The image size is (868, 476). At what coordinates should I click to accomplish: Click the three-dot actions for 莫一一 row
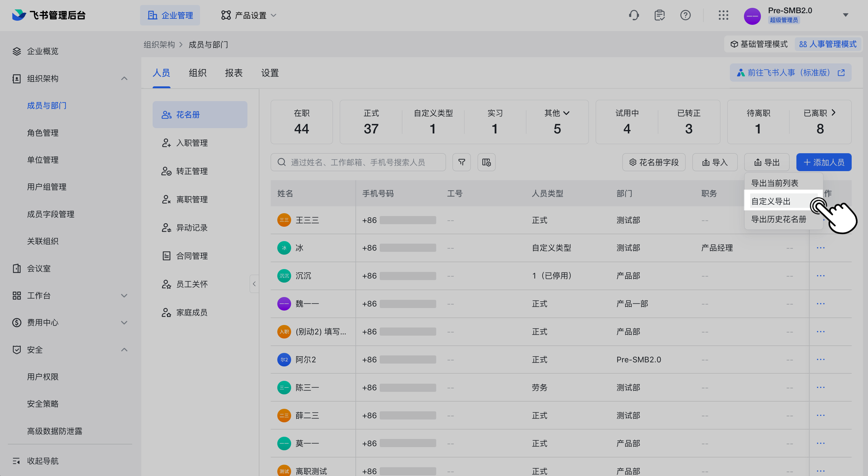tap(821, 443)
